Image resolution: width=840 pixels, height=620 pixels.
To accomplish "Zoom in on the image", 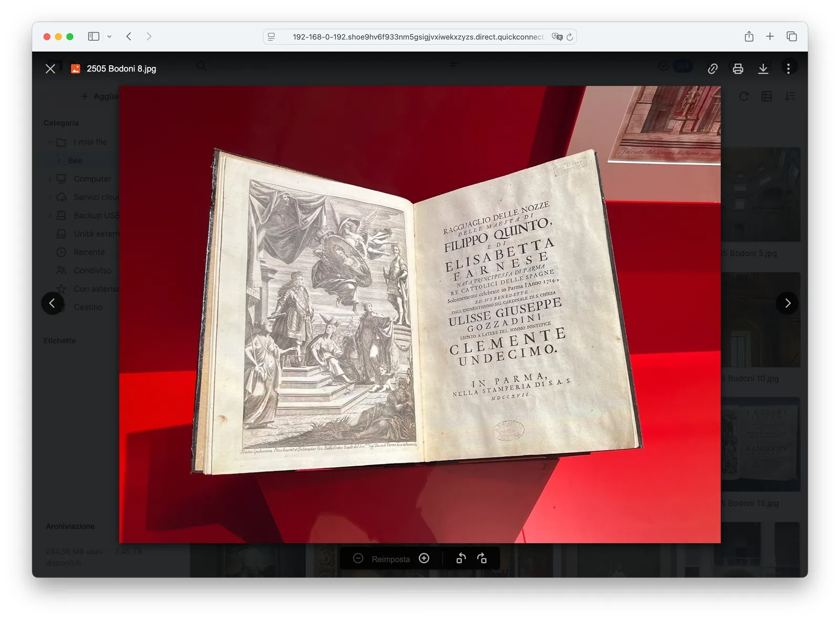I will pyautogui.click(x=424, y=559).
